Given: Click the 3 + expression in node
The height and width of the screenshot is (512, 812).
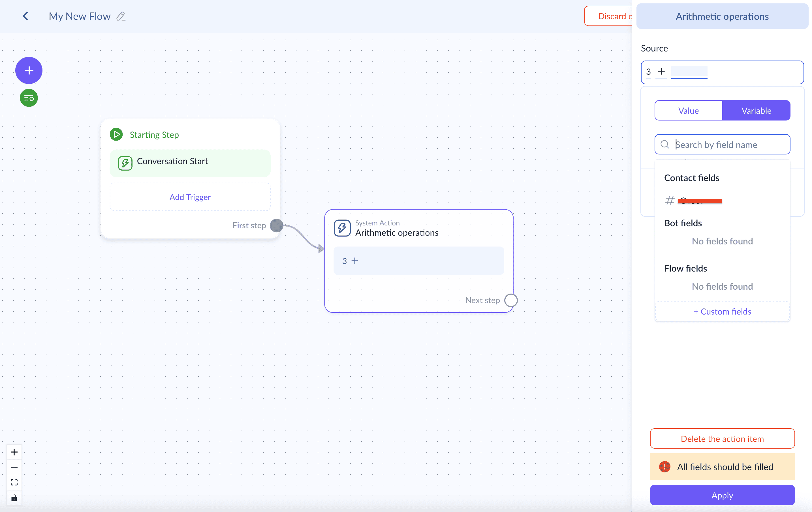Looking at the screenshot, I should tap(418, 261).
